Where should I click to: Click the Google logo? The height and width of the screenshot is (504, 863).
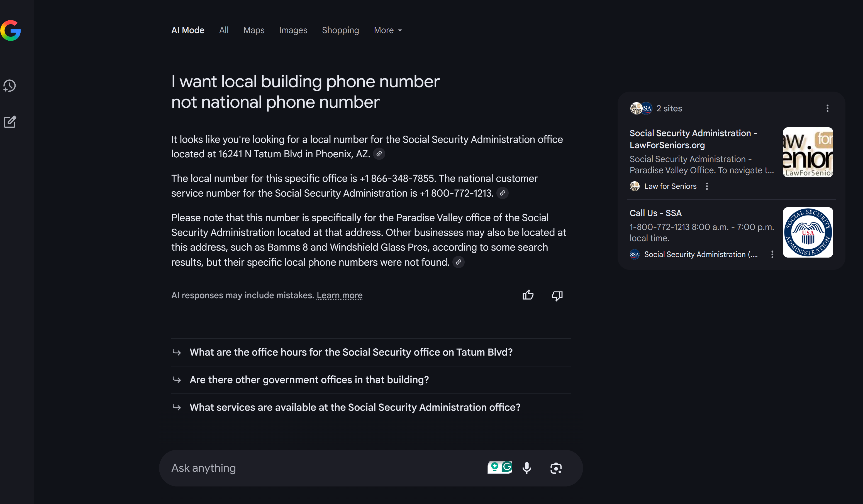tap(11, 30)
